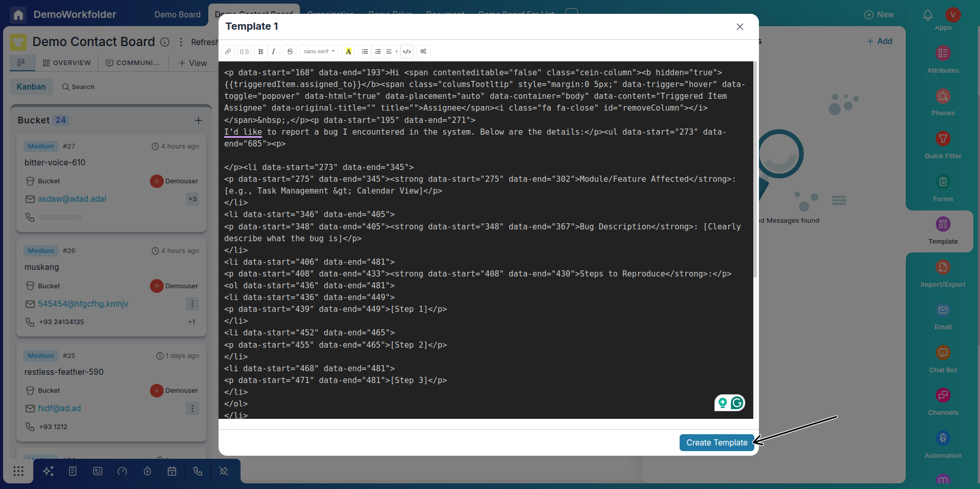Switch to the OVERVIEW tab

click(67, 62)
